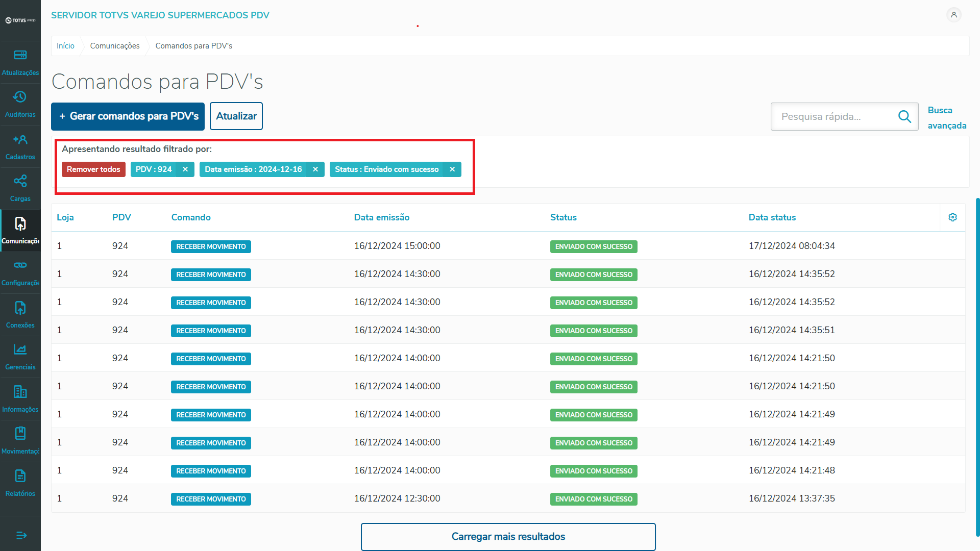
Task: Remove the PDV : 924 filter chip
Action: click(185, 169)
